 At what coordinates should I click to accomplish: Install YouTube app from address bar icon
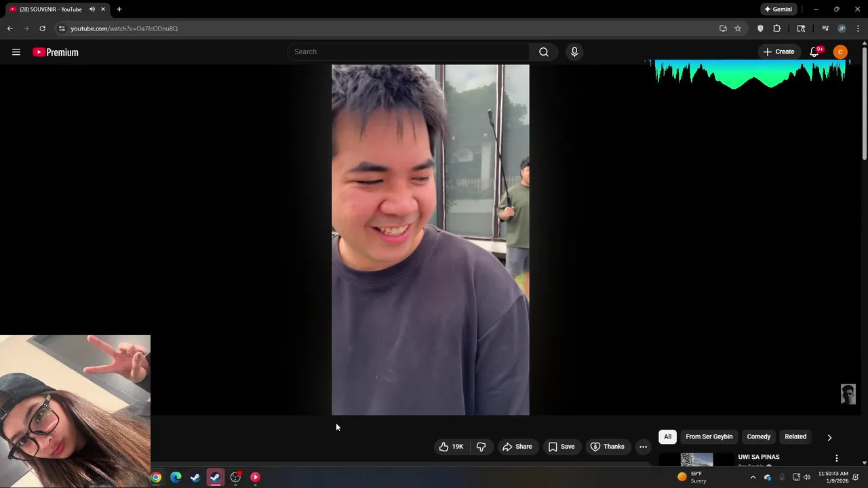723,28
